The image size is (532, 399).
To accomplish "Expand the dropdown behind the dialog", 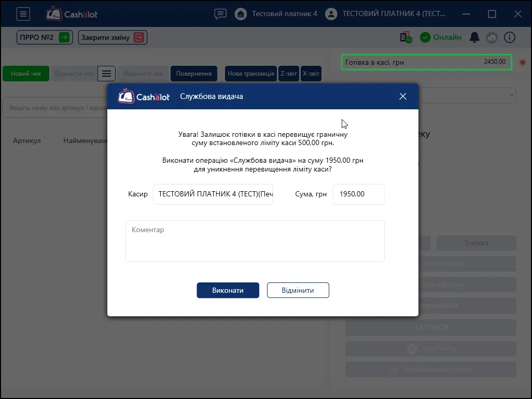I will [511, 95].
